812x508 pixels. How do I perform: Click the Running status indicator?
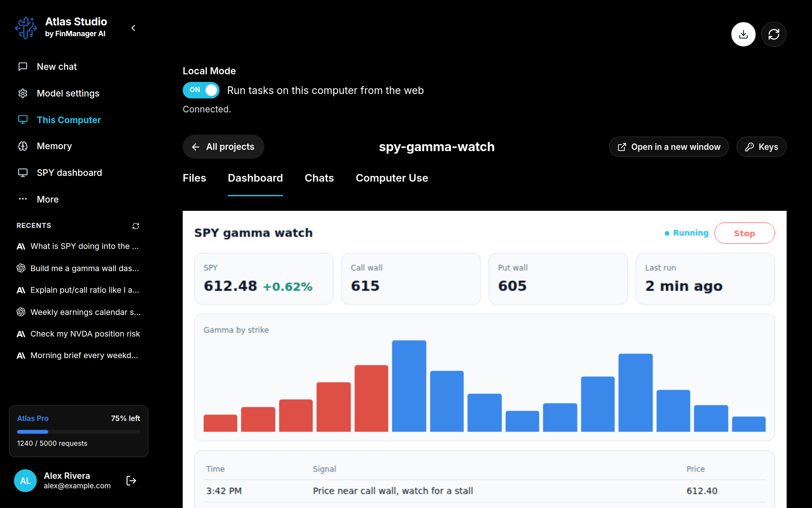coord(686,233)
